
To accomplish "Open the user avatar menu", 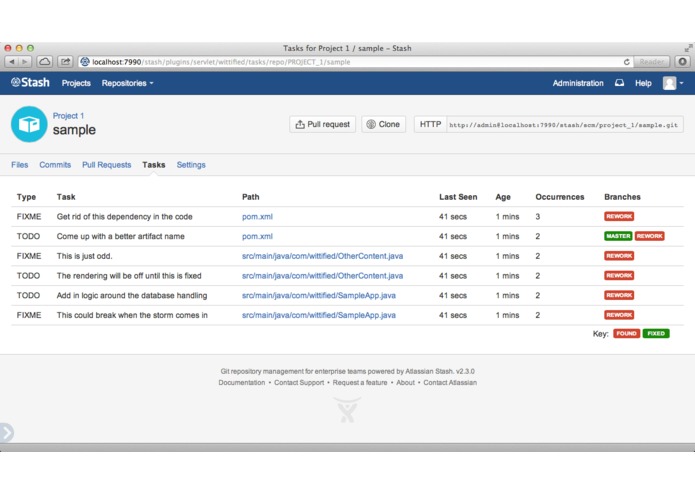I will [x=672, y=83].
